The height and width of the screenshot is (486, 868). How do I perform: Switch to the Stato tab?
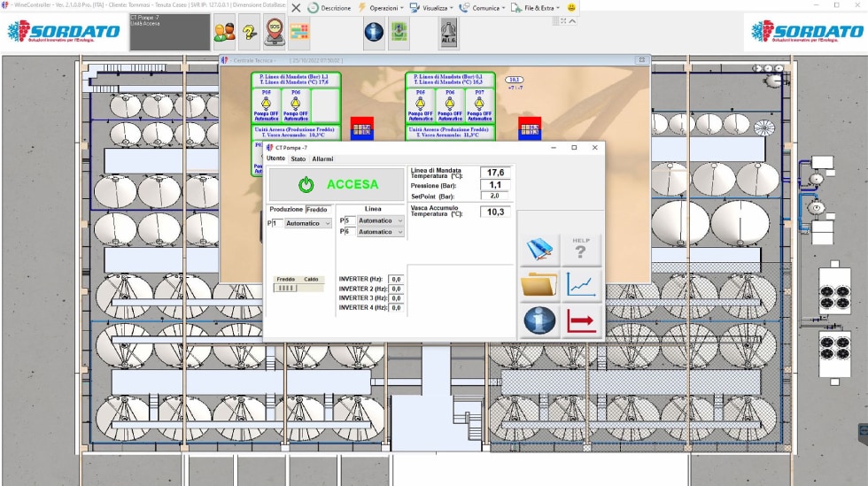298,159
